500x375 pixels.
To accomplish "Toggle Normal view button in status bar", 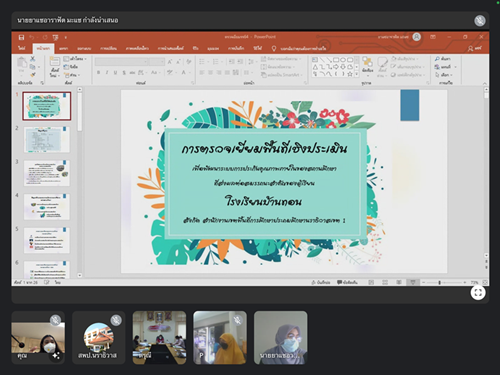I will [371, 282].
